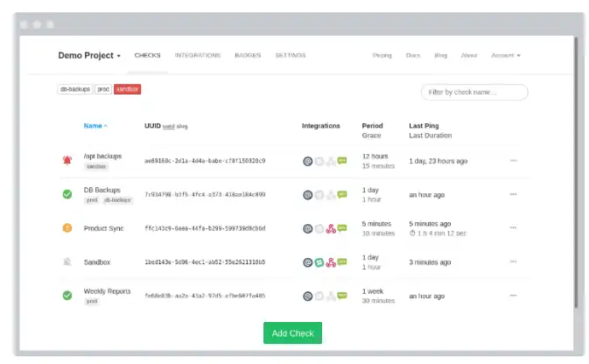The width and height of the screenshot is (589, 364).
Task: Toggle webhook integration on Product Sync row
Action: coord(331,228)
